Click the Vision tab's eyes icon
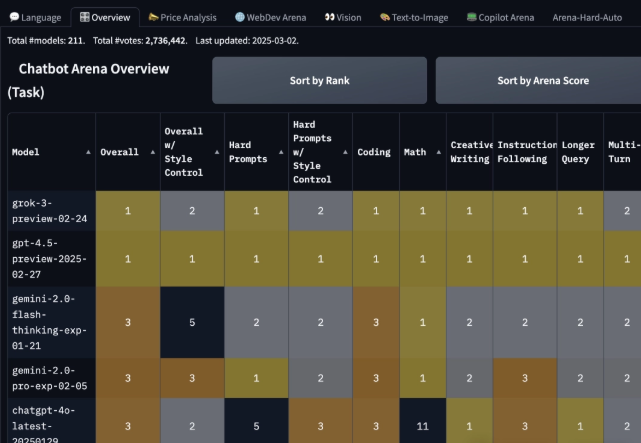This screenshot has height=443, width=641. [329, 17]
